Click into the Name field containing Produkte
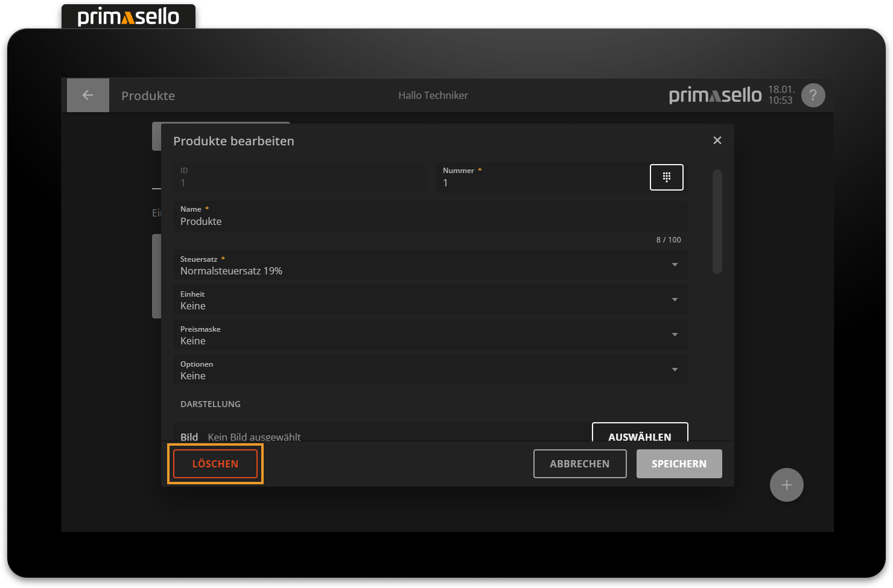The image size is (893, 588). 430,221
